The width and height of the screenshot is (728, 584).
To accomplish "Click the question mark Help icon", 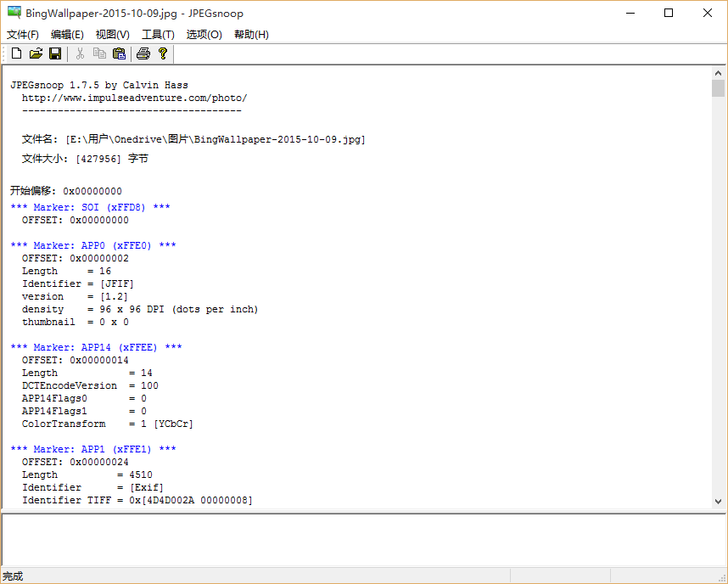I will click(163, 53).
